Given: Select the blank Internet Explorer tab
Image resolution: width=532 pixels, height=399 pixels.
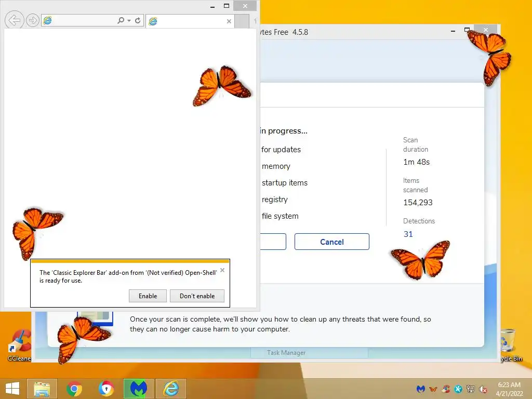Looking at the screenshot, I should 190,21.
